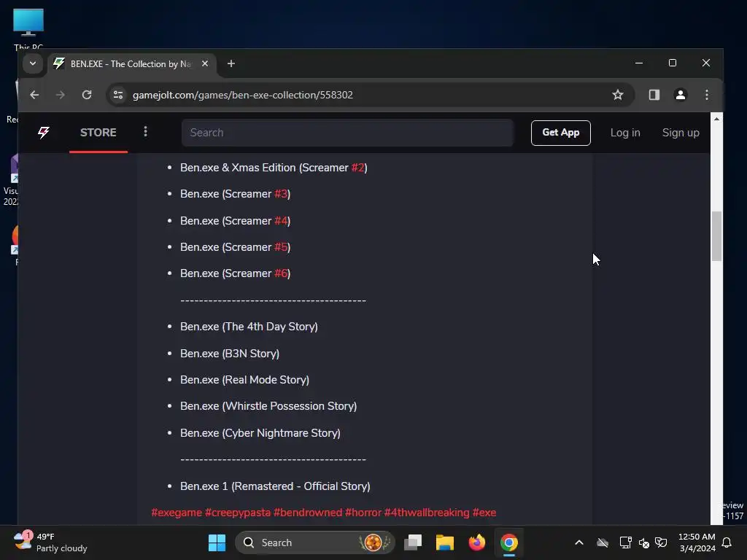Open the #bendrowned tag
Screen dimensions: 747x560
(x=308, y=513)
